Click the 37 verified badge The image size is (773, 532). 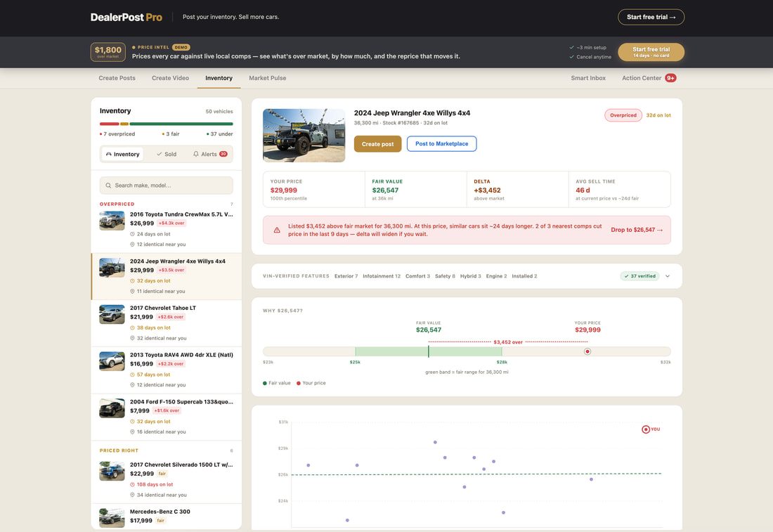click(639, 276)
